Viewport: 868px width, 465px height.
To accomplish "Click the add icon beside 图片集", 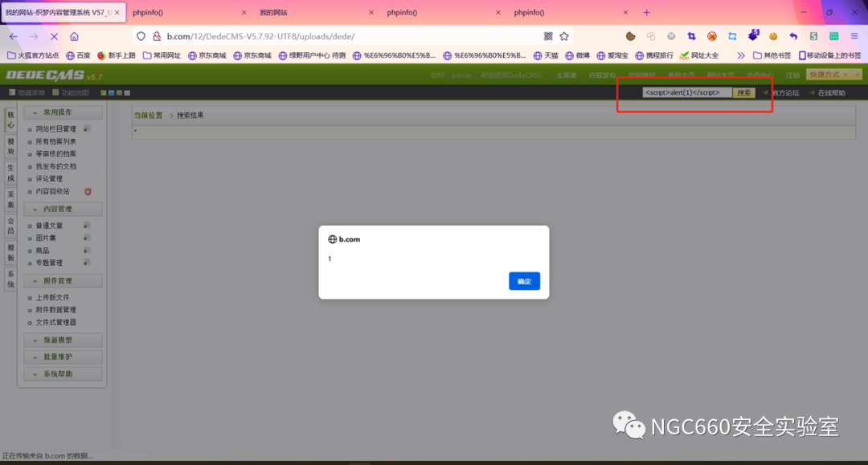I will [x=86, y=238].
